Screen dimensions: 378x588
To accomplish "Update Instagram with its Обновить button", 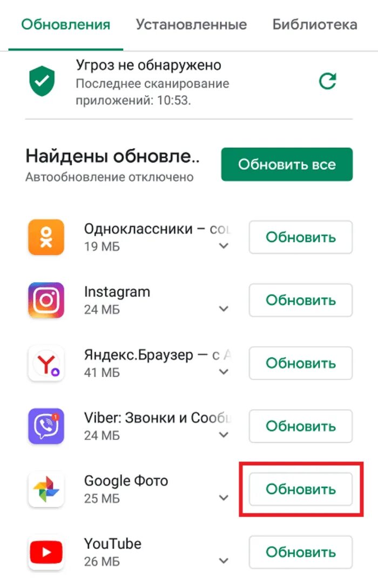I will click(x=300, y=300).
